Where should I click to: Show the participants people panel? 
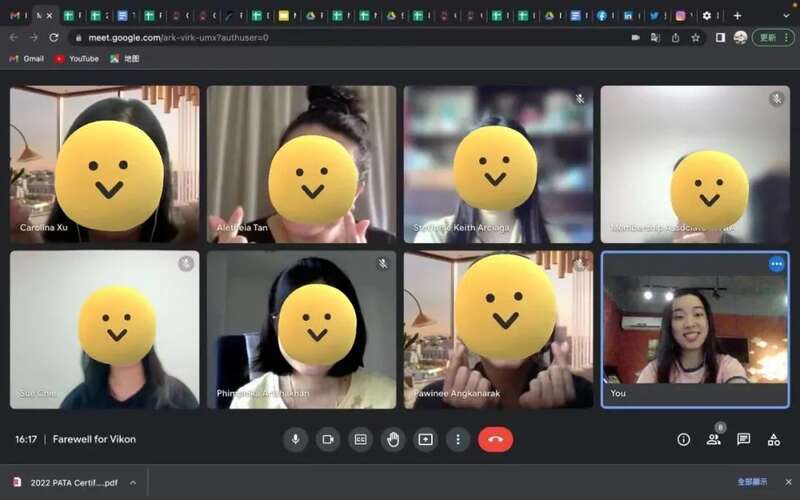click(x=713, y=439)
